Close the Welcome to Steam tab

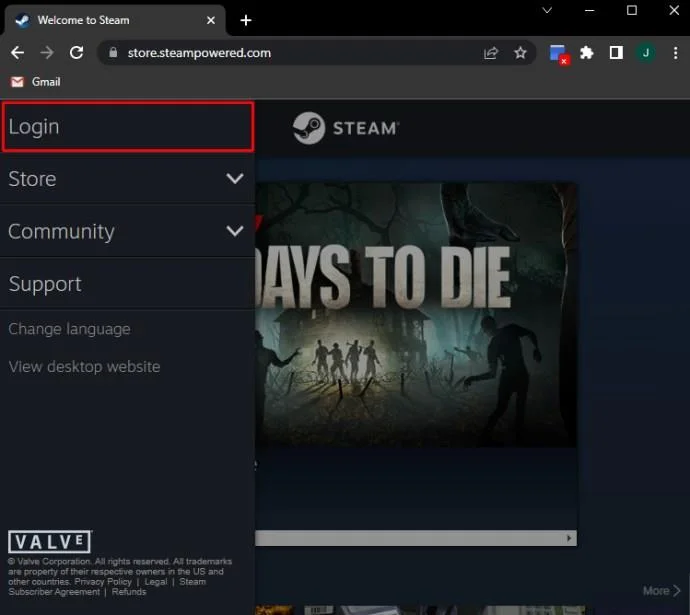point(211,20)
